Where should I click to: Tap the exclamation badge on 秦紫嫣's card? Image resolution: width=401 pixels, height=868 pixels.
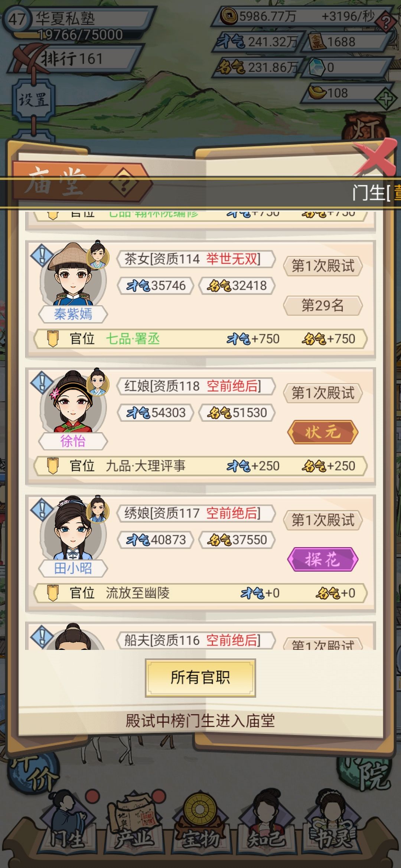41,255
